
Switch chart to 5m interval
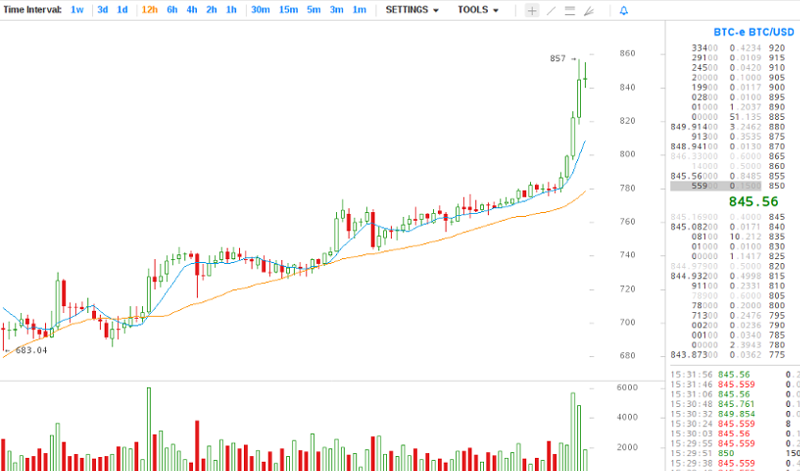(314, 10)
